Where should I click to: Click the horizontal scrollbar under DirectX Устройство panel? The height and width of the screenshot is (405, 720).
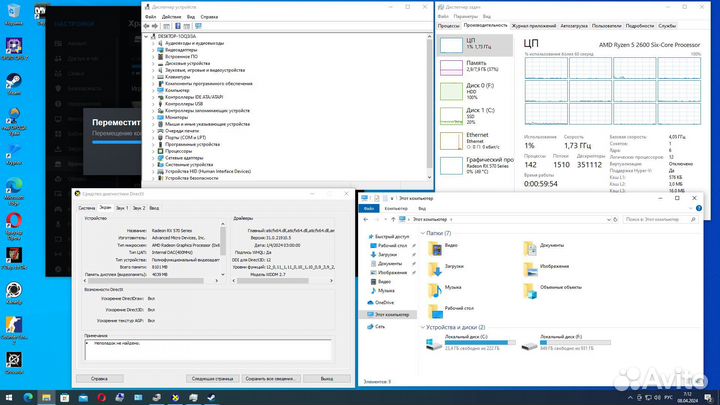pyautogui.click(x=151, y=281)
